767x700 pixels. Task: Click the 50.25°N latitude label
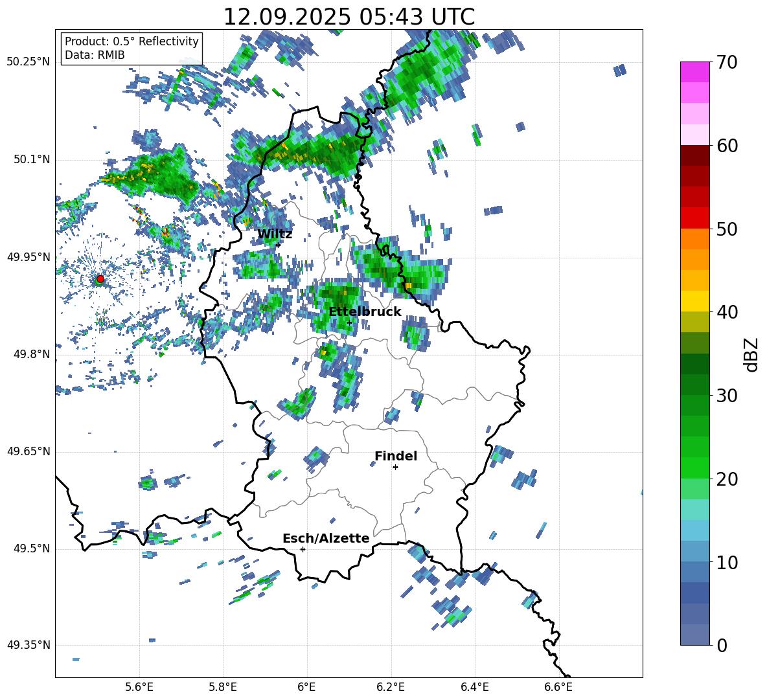[29, 62]
